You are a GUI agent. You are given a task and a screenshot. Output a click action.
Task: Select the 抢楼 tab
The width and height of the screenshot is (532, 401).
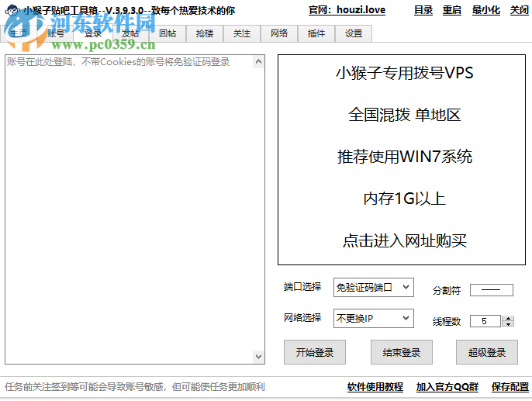(x=205, y=33)
